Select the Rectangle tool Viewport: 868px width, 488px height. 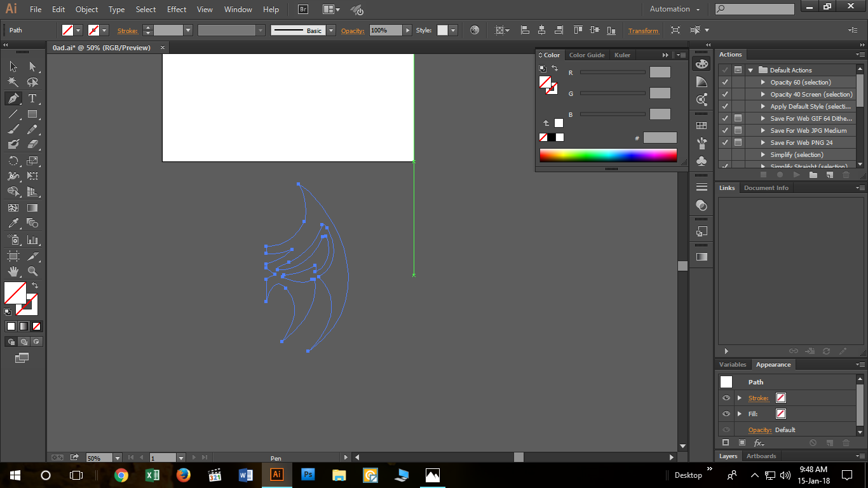point(32,114)
